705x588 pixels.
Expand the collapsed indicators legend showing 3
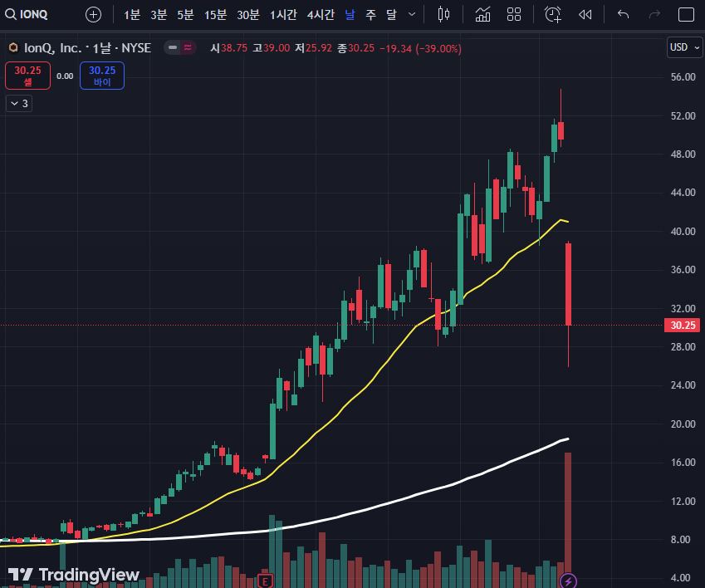coord(19,103)
